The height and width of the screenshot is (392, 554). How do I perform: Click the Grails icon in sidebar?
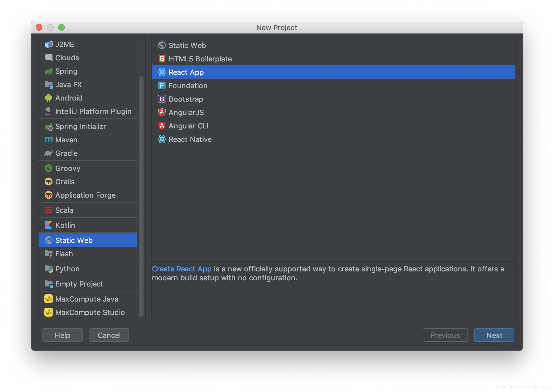point(48,181)
